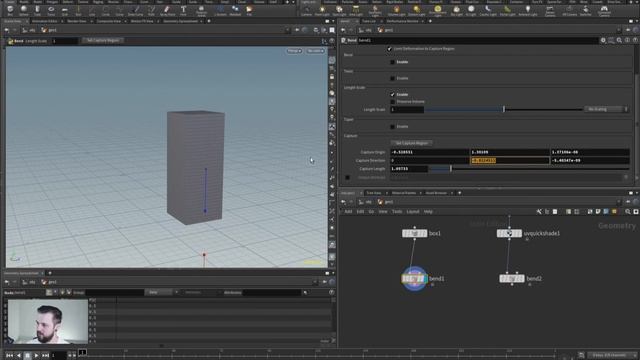
Task: Open the network editor search icon
Action: click(627, 211)
